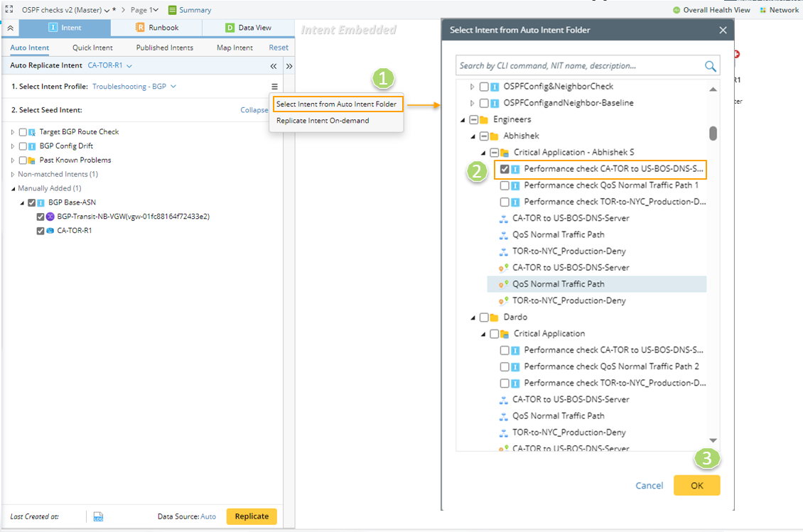Expand the Past Known Problems tree node
803x532 pixels.
[13, 161]
